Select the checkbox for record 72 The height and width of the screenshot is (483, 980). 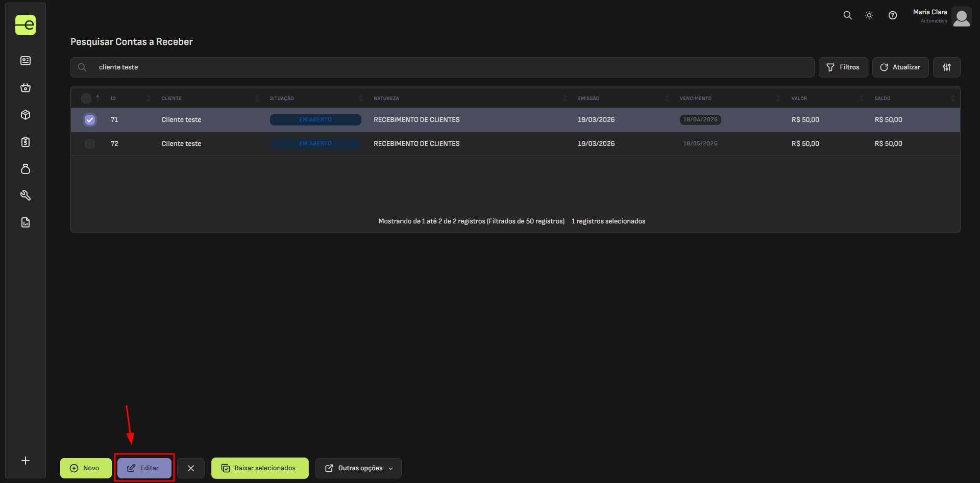tap(90, 144)
